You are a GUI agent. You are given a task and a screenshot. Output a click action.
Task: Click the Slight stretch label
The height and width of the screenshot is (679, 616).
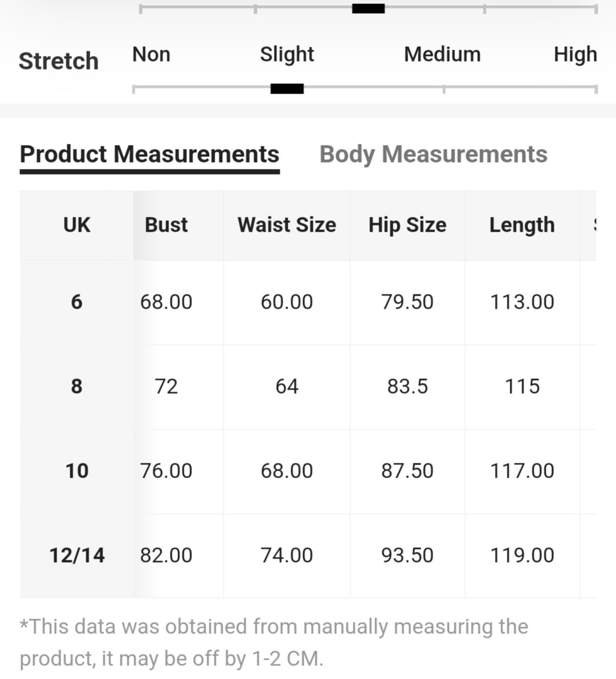(x=287, y=55)
